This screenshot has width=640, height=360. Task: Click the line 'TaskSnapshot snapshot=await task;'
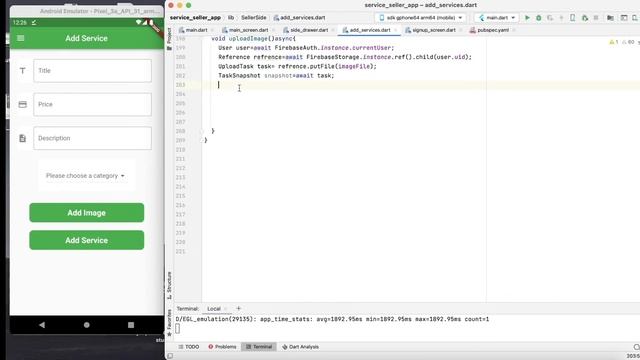coord(276,76)
